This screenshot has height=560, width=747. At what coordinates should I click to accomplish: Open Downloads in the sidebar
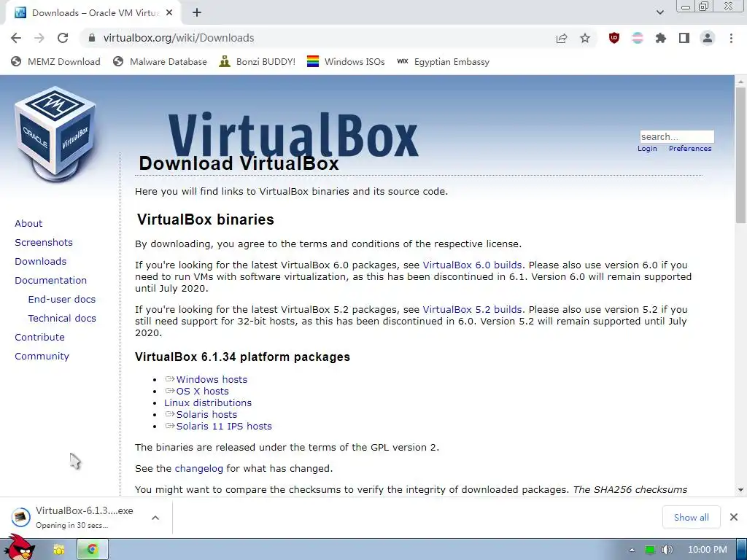(41, 262)
